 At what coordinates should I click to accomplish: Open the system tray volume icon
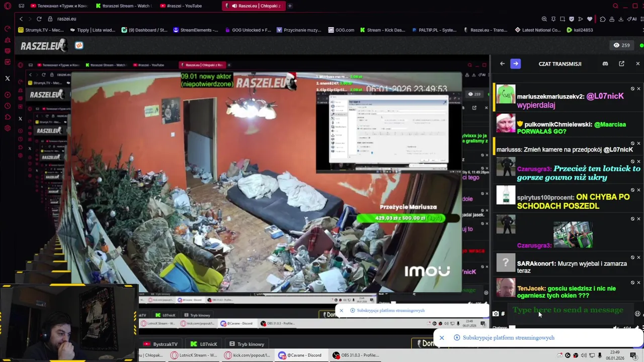point(584,355)
